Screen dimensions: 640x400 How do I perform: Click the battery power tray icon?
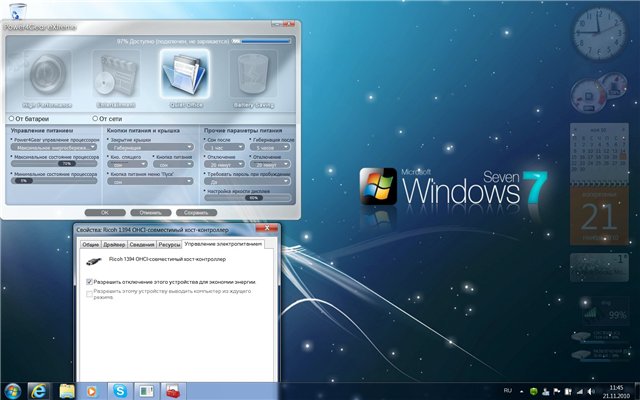[x=568, y=391]
